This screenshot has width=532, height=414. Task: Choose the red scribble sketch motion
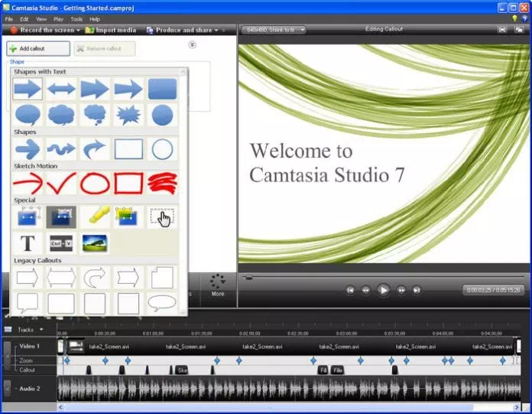(x=162, y=183)
